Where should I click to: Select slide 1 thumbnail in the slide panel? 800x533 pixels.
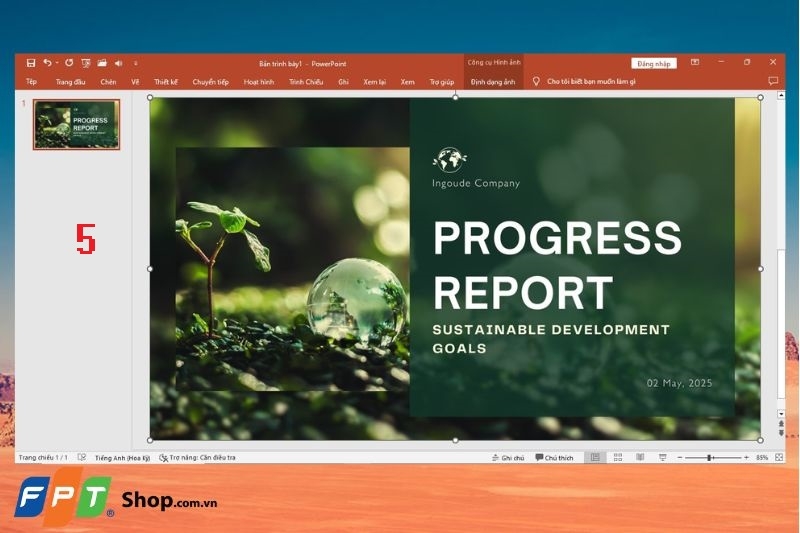click(x=77, y=124)
